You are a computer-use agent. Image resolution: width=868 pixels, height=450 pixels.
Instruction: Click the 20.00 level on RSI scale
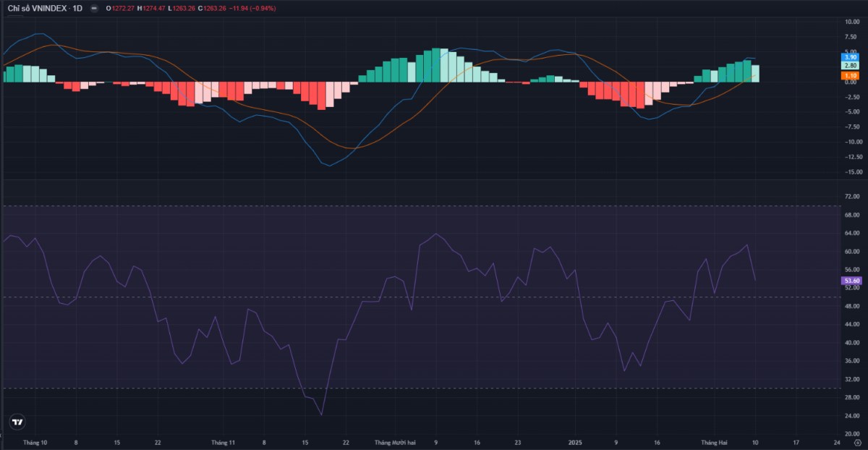click(851, 433)
